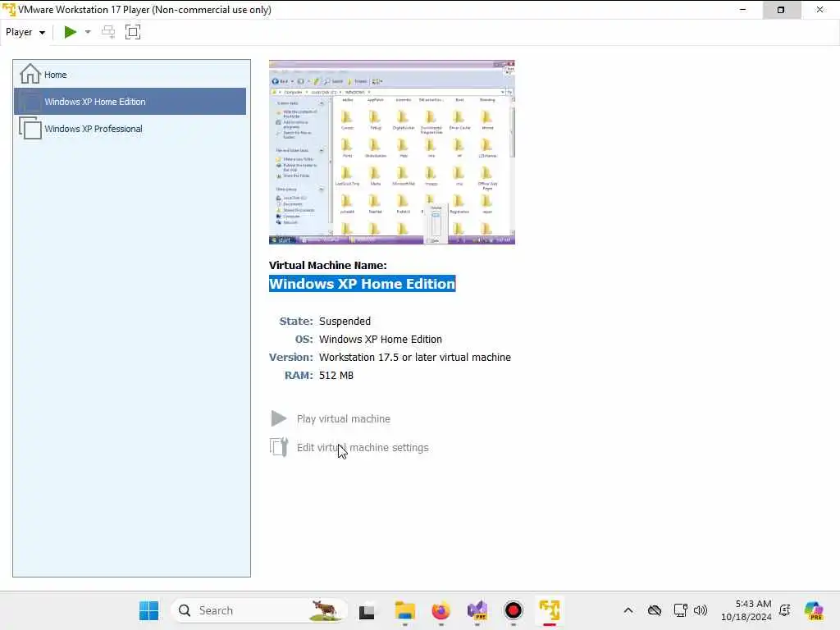Launch Firefox from taskbar

[x=441, y=610]
